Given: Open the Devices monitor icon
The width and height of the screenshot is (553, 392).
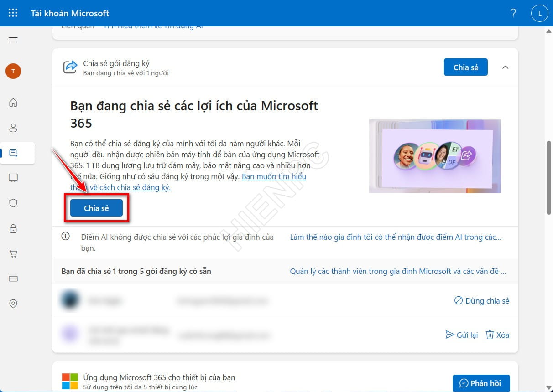Looking at the screenshot, I should [13, 178].
